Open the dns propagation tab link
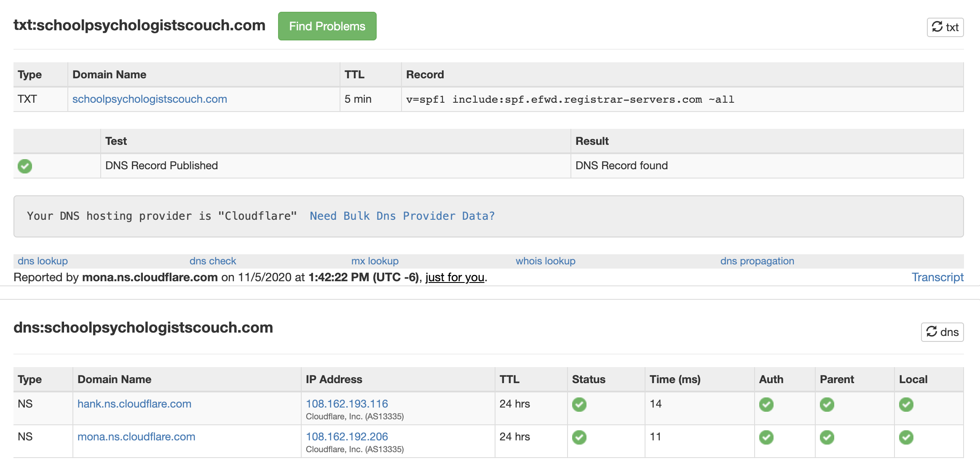The width and height of the screenshot is (980, 469). pyautogui.click(x=757, y=261)
